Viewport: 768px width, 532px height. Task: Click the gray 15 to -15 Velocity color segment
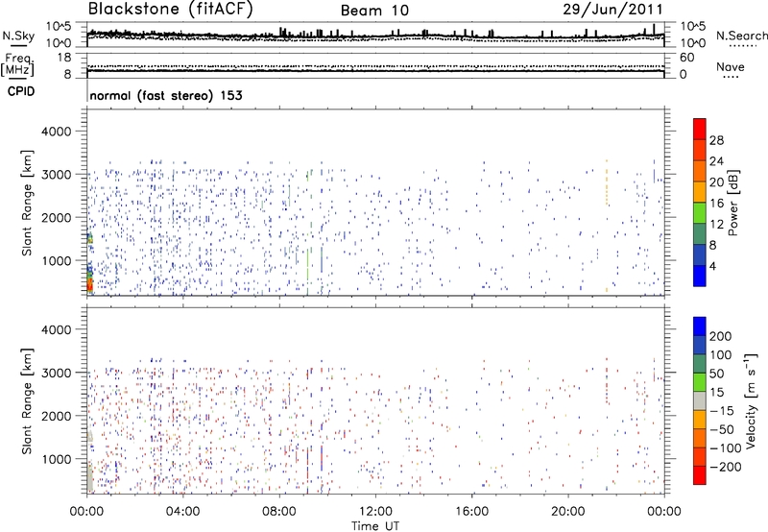pyautogui.click(x=700, y=400)
